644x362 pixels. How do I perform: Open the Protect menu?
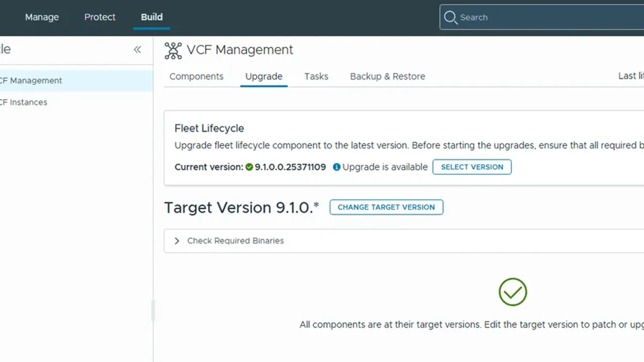(x=100, y=17)
